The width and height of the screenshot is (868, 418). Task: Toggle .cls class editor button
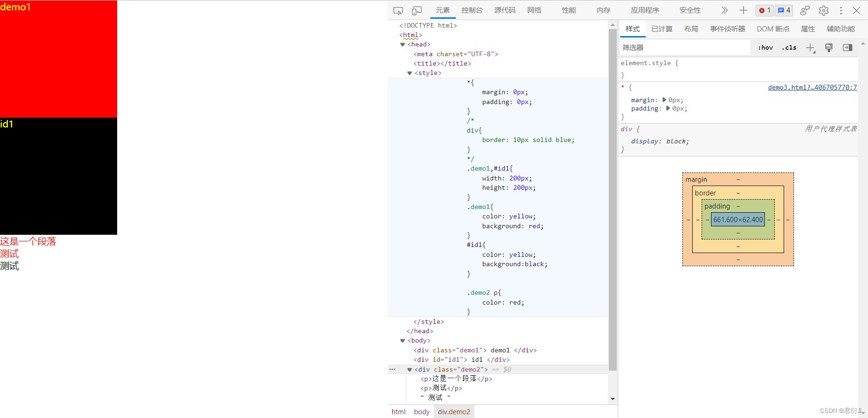[x=789, y=48]
